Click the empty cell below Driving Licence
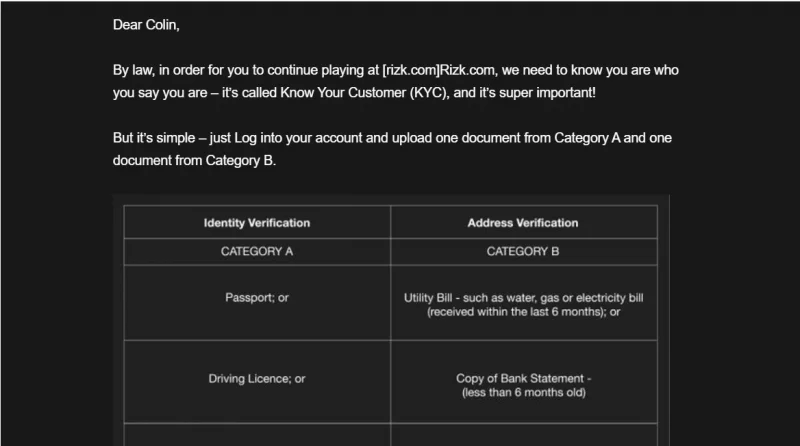The width and height of the screenshot is (800, 446). point(257,435)
